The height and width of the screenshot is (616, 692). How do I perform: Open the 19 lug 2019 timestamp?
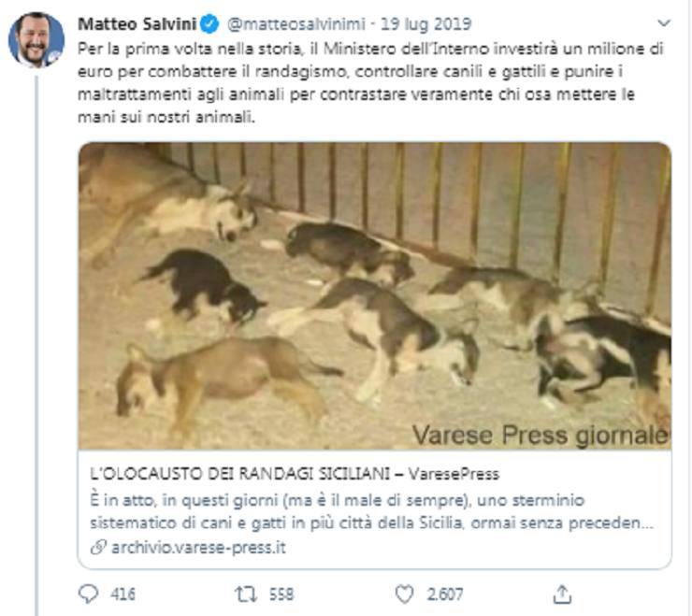click(x=425, y=23)
